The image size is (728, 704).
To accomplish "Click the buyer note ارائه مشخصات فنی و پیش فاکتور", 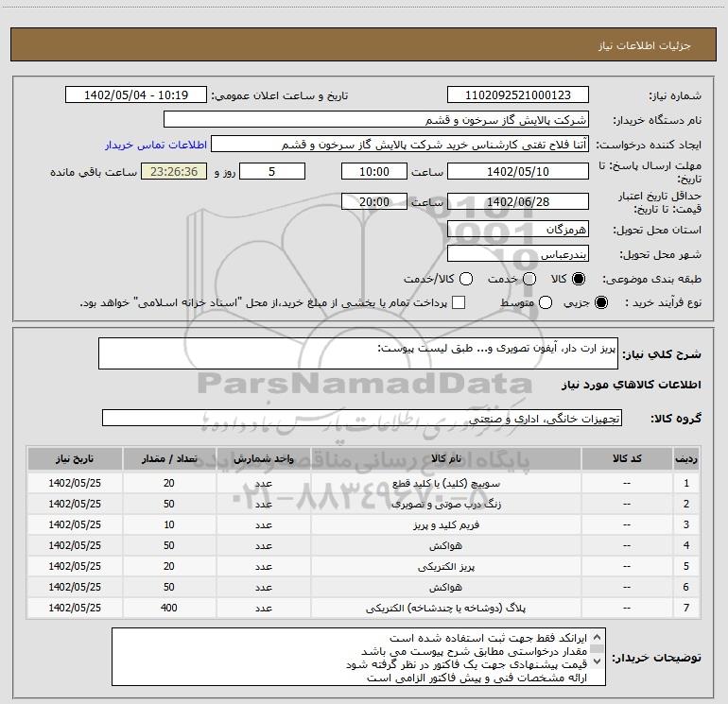I will coord(477,678).
